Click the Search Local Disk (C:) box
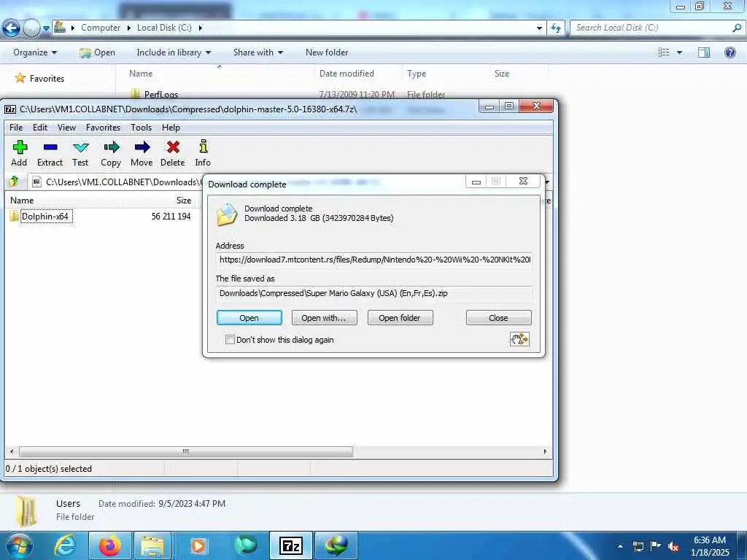The width and height of the screenshot is (747, 560). [651, 28]
